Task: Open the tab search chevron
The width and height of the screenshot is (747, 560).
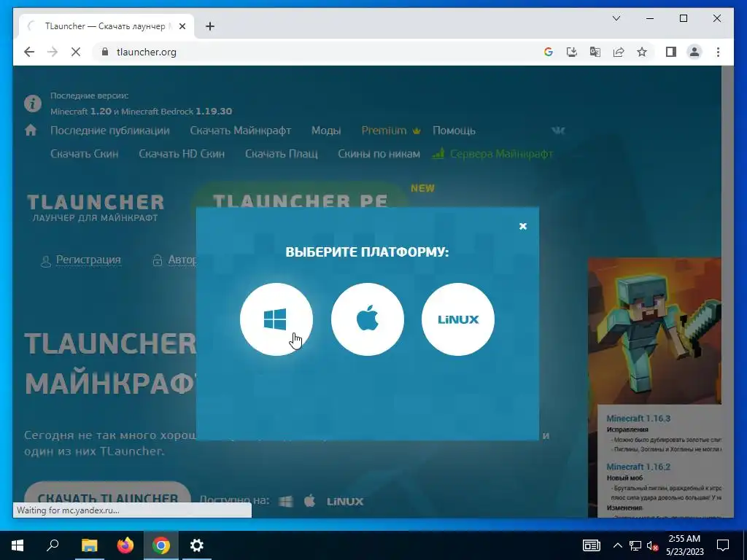Action: click(x=616, y=18)
